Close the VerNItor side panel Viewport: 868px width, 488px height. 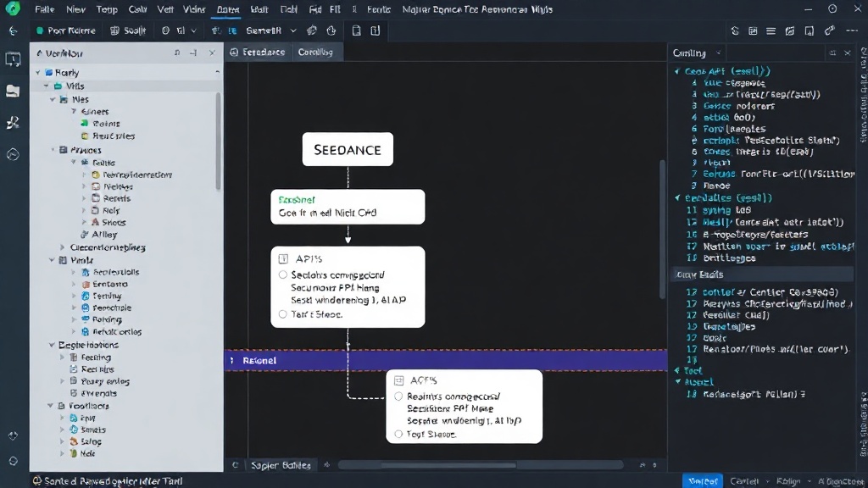pos(212,53)
